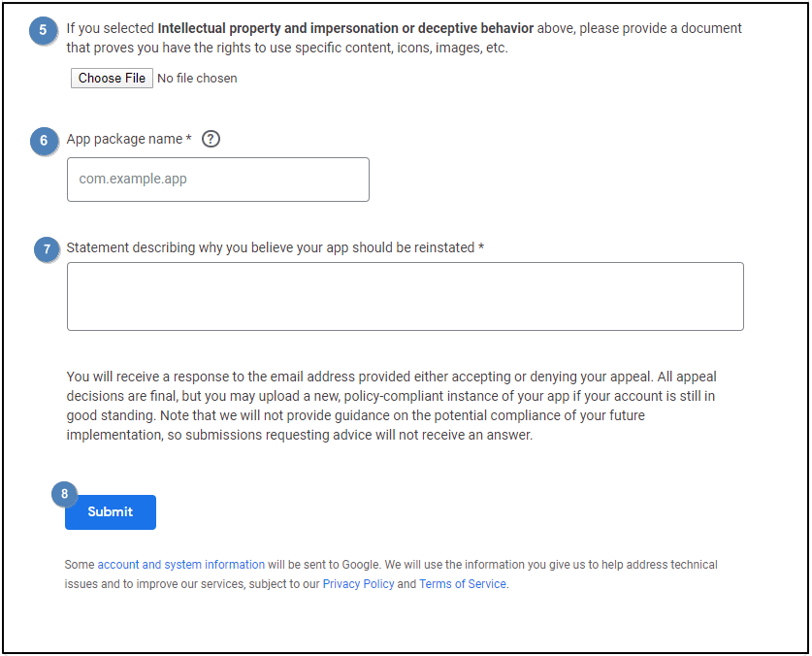Click the asterisk after 'App package name'

click(x=188, y=138)
